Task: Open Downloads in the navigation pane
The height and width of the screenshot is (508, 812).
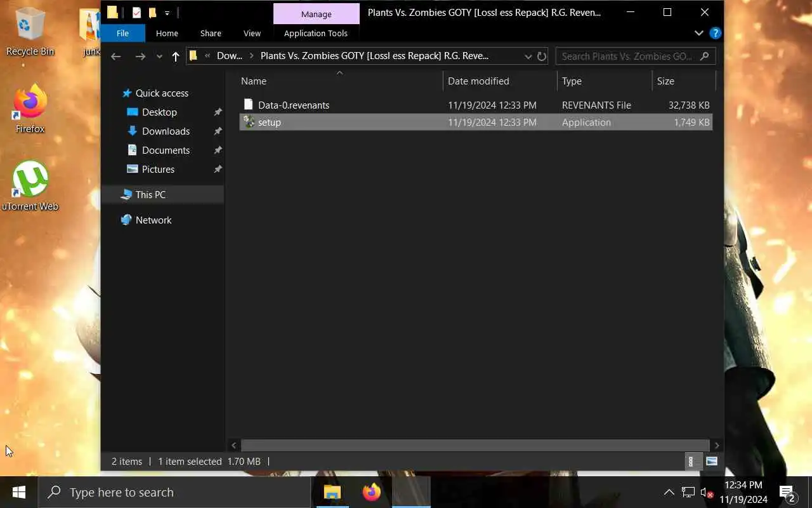Action: [166, 131]
